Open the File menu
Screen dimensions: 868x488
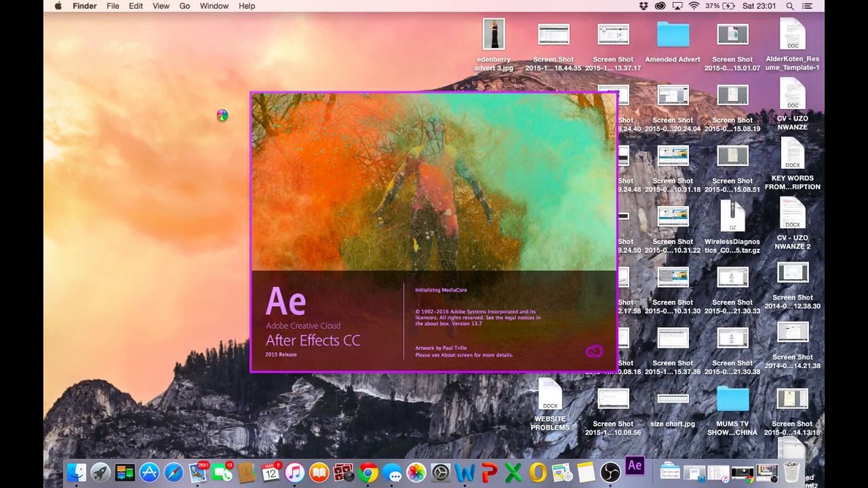tap(113, 6)
